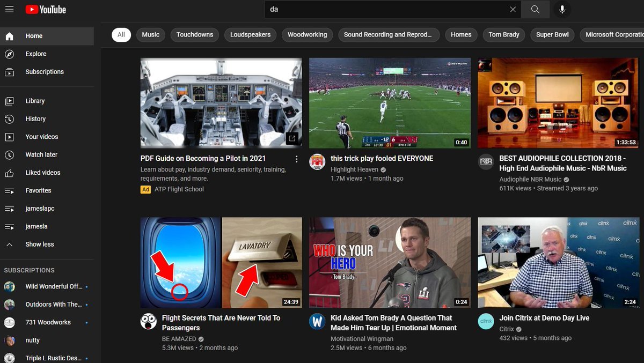The image size is (644, 363).
Task: Select Sound Recording and Reprod... chip
Action: click(388, 34)
